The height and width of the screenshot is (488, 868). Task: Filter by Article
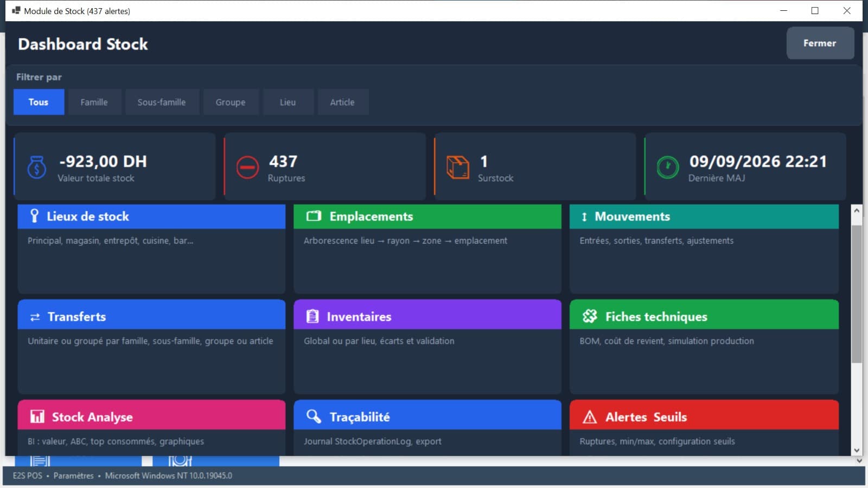pos(342,102)
